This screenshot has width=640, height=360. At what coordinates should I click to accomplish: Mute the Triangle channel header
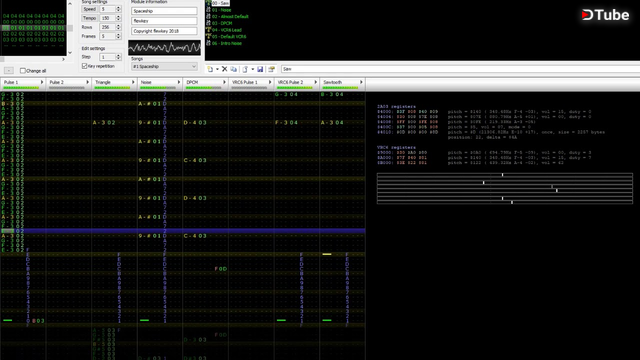114,82
